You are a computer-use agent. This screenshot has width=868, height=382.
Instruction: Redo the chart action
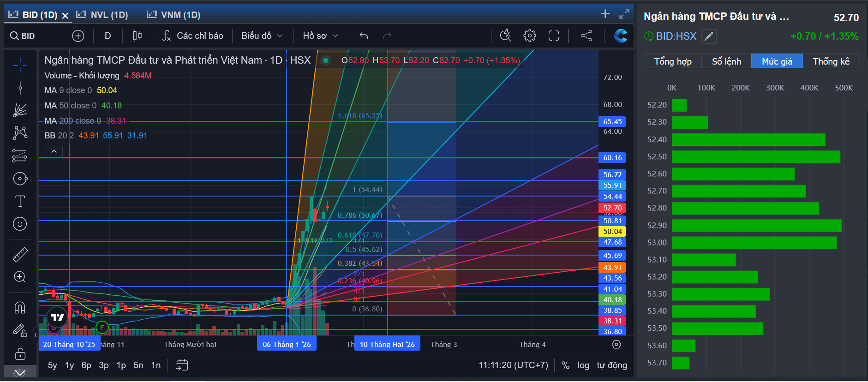(x=387, y=36)
